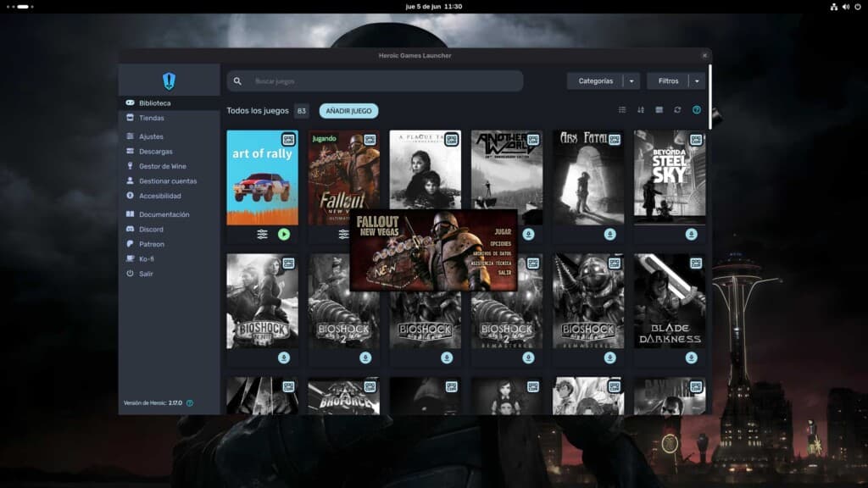868x488 pixels.
Task: Open Ajustes in the sidebar
Action: 169,136
